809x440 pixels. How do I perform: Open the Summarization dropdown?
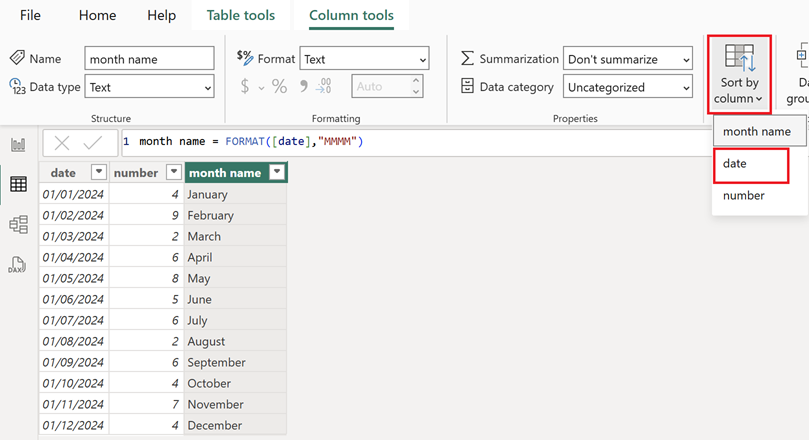click(627, 59)
